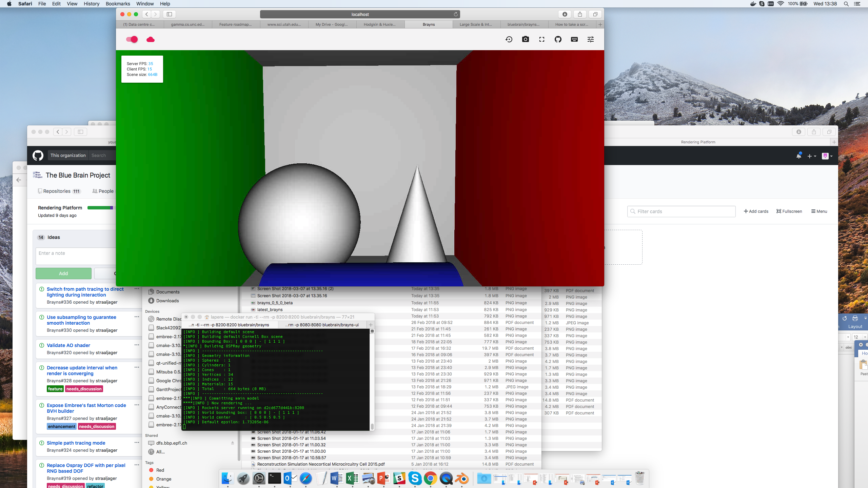Show keyboard shortcuts via the keyboard icon

pyautogui.click(x=574, y=39)
